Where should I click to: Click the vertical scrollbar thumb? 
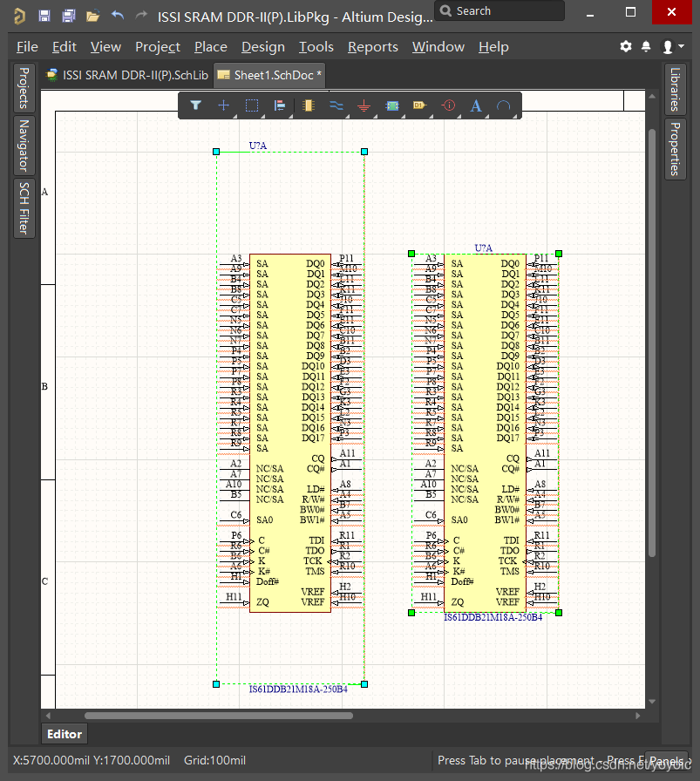point(652,343)
